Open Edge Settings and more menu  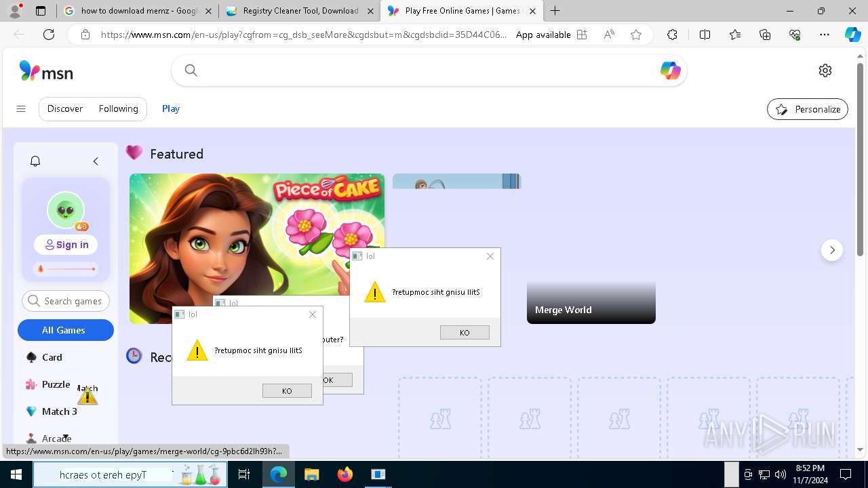pos(825,35)
